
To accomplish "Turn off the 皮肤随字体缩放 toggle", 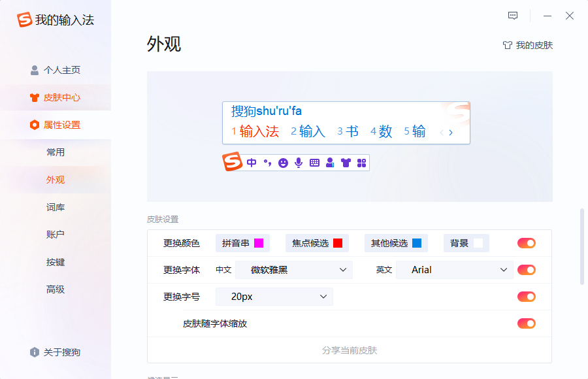I will [527, 323].
